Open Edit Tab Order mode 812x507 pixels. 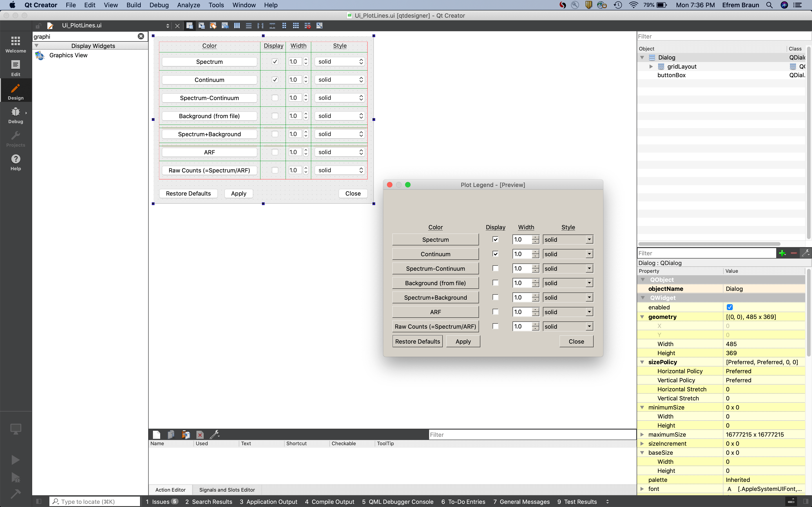coord(225,26)
